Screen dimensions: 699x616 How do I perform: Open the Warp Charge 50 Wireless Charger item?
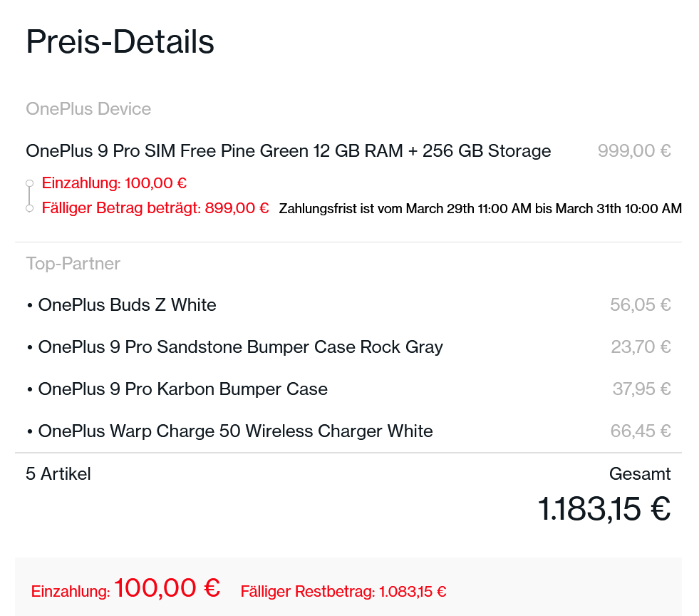pyautogui.click(x=235, y=431)
